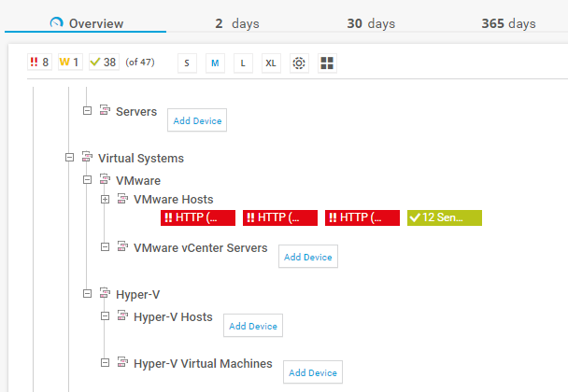
Task: Collapse the Hyper-V group
Action: click(88, 294)
